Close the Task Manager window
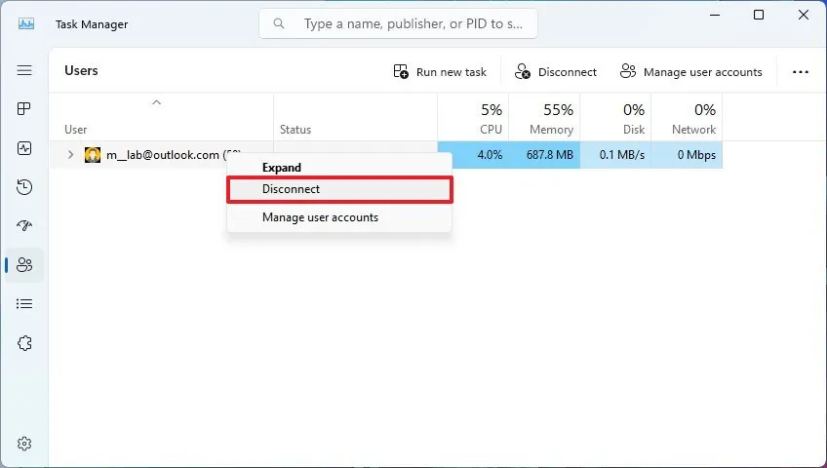This screenshot has width=827, height=468. [803, 15]
